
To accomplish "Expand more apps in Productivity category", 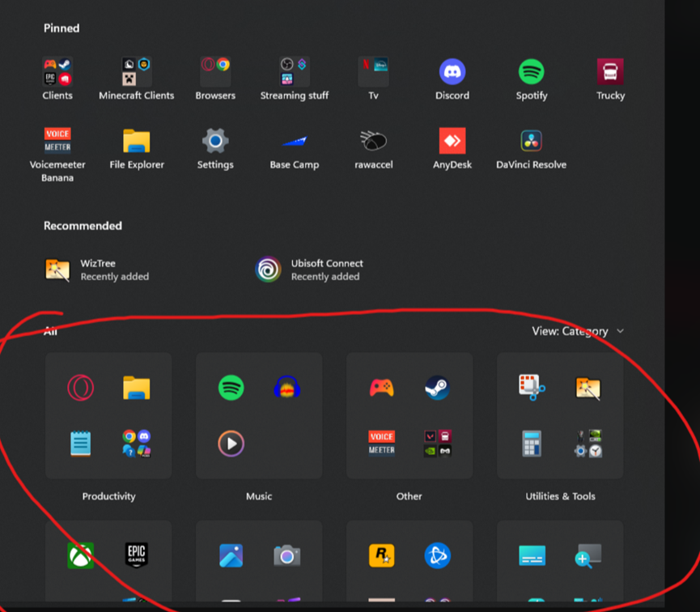I will (137, 443).
